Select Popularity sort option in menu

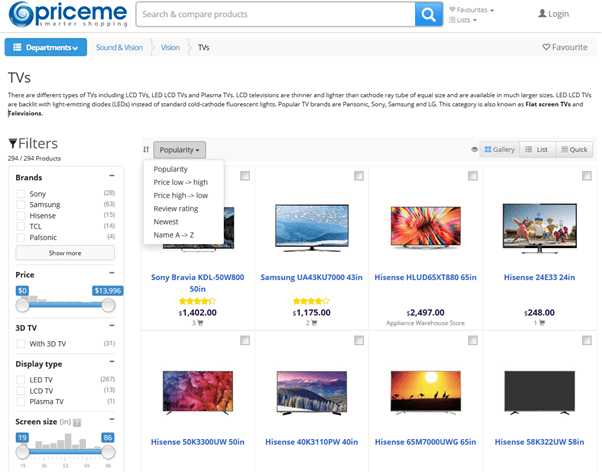coord(170,169)
